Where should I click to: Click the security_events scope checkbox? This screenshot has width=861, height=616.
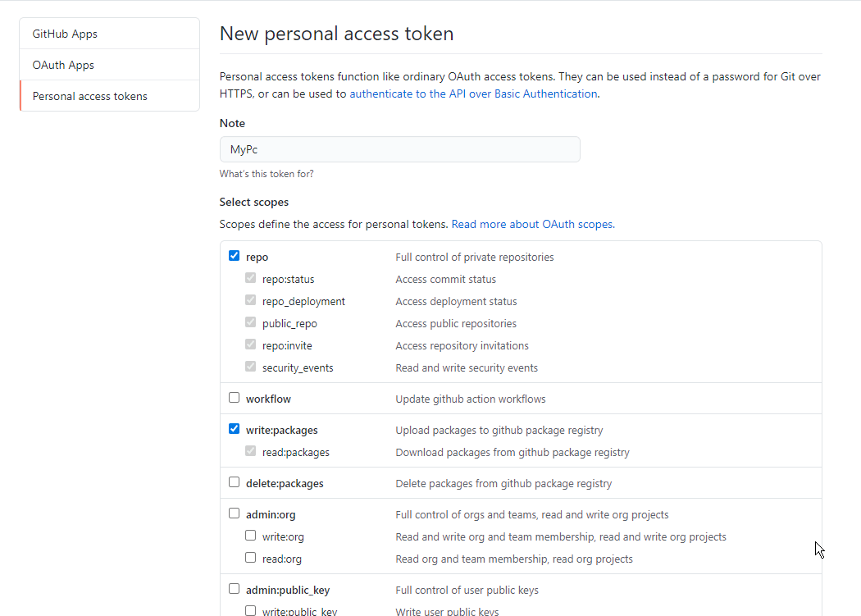click(251, 367)
